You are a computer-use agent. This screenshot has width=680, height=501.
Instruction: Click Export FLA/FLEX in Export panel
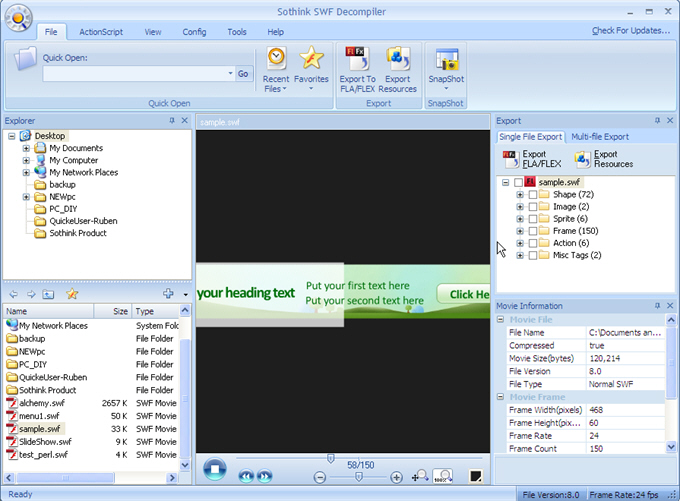(x=532, y=159)
